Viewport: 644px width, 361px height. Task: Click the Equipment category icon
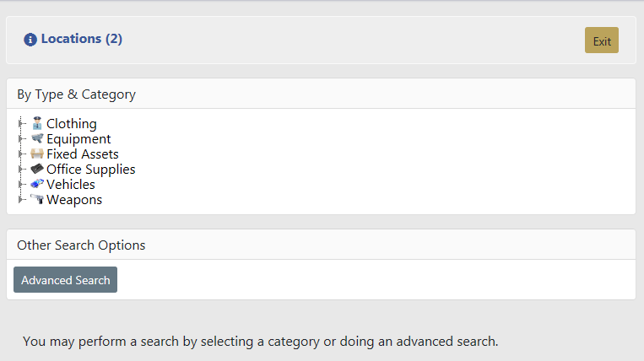pyautogui.click(x=37, y=139)
